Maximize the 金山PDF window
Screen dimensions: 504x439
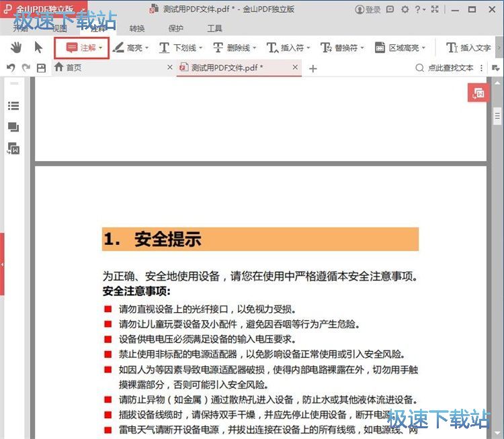(x=472, y=9)
